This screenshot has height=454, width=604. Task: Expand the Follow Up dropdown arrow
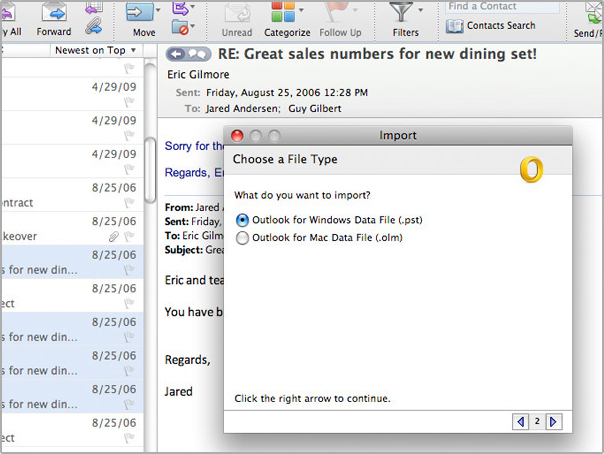pos(355,10)
